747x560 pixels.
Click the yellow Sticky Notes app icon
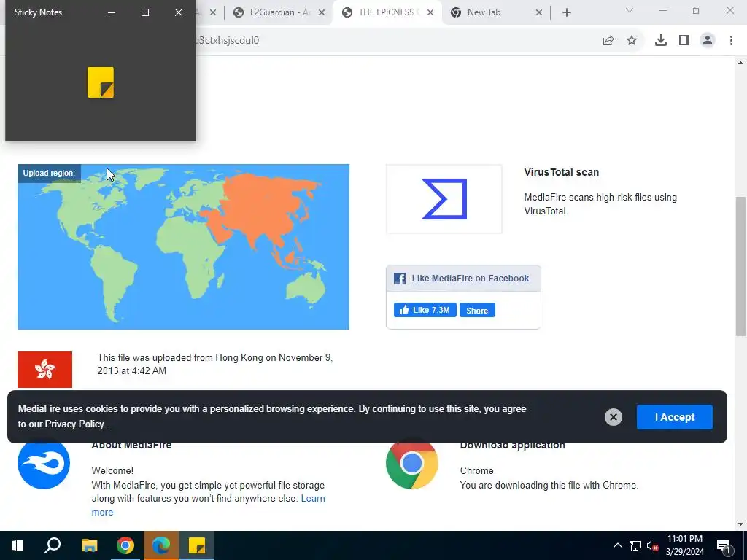101,82
